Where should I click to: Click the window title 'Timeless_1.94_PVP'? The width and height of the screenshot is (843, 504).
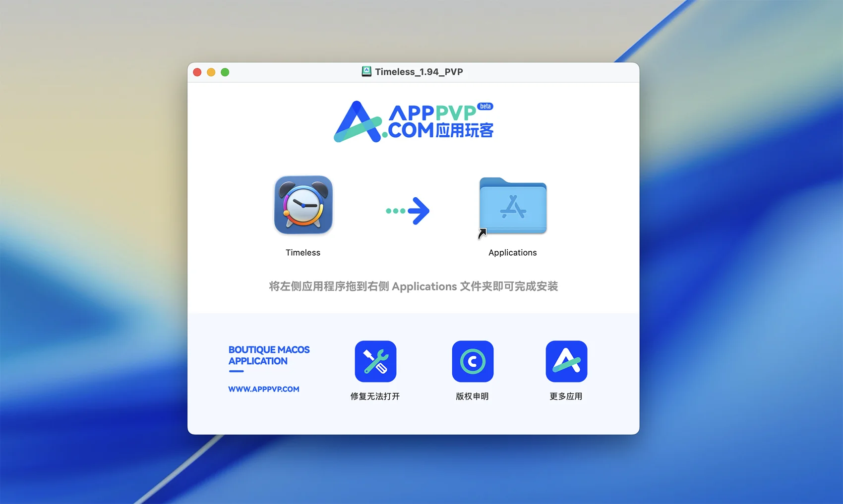[x=419, y=72]
